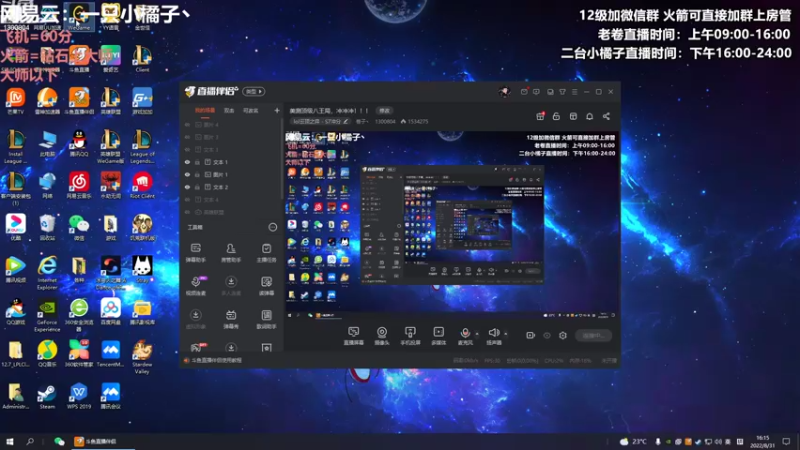Launch the 视频连麦 tool

196,286
